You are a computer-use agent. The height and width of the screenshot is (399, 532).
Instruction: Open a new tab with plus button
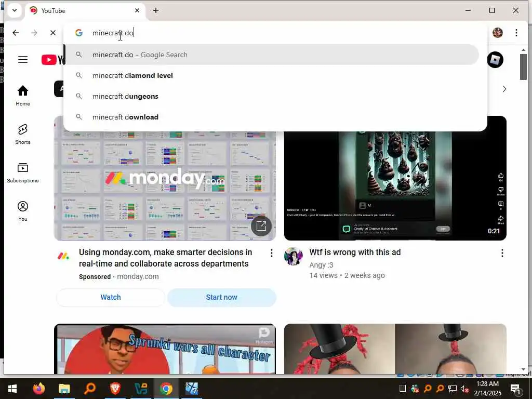click(x=156, y=10)
